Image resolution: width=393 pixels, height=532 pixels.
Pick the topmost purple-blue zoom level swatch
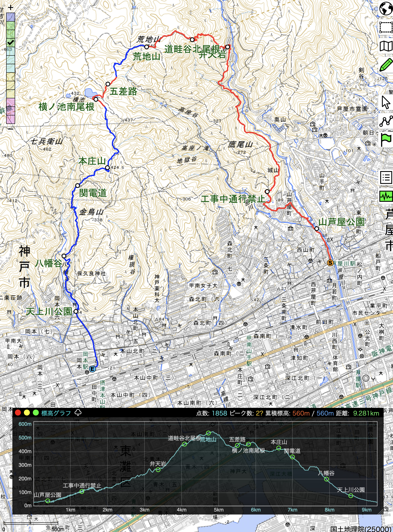[10, 17]
